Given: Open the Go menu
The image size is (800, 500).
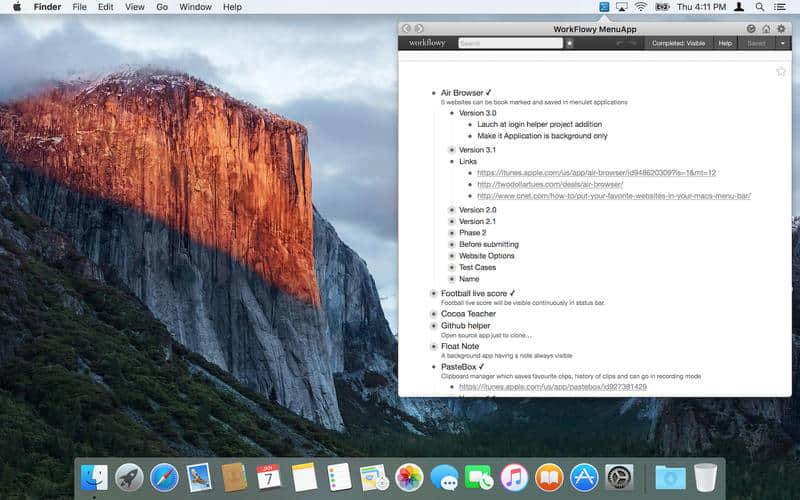Looking at the screenshot, I should tap(162, 7).
